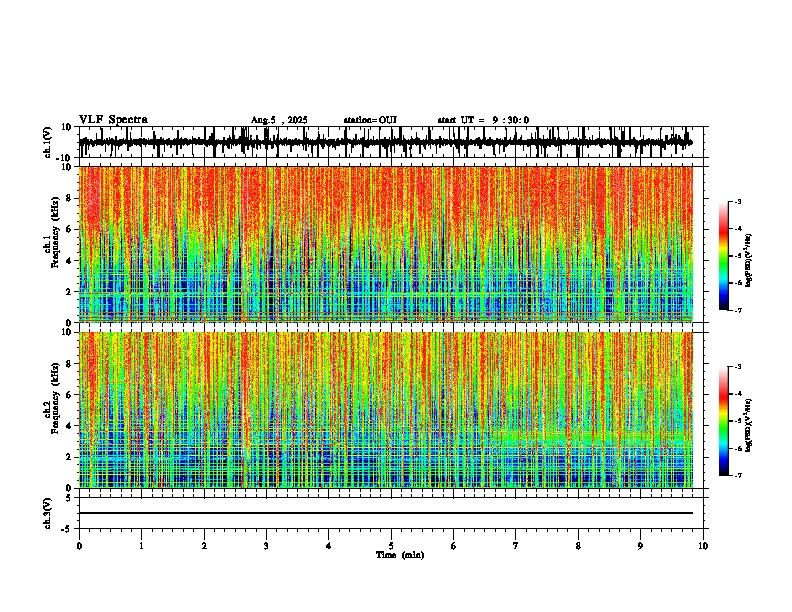Click the '8' tick on the time axis

point(578,546)
